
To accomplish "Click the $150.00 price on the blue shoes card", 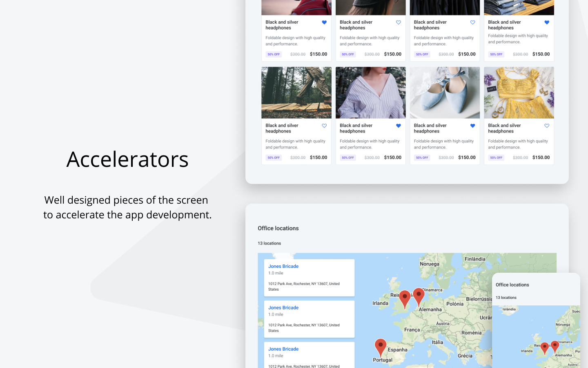I will point(466,157).
